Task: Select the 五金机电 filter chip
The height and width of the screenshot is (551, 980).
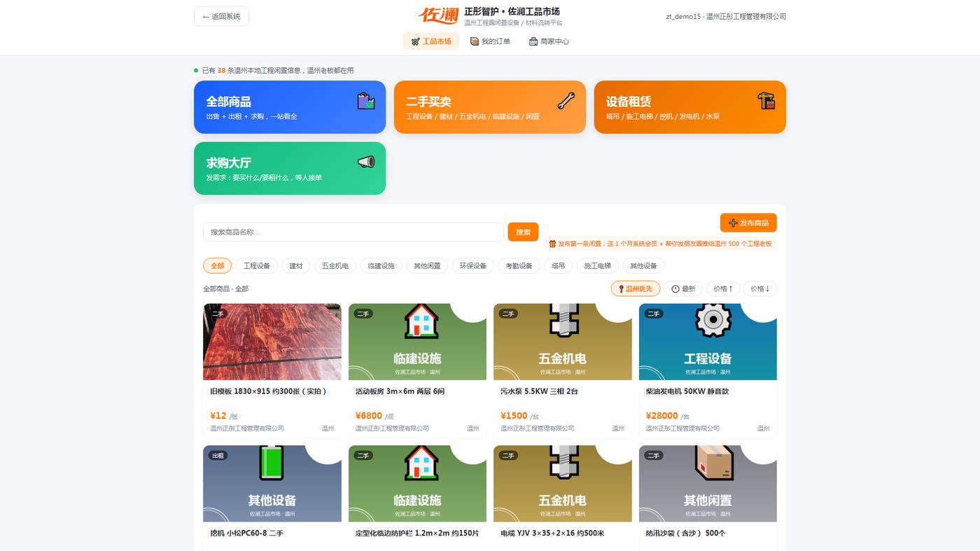Action: coord(335,266)
